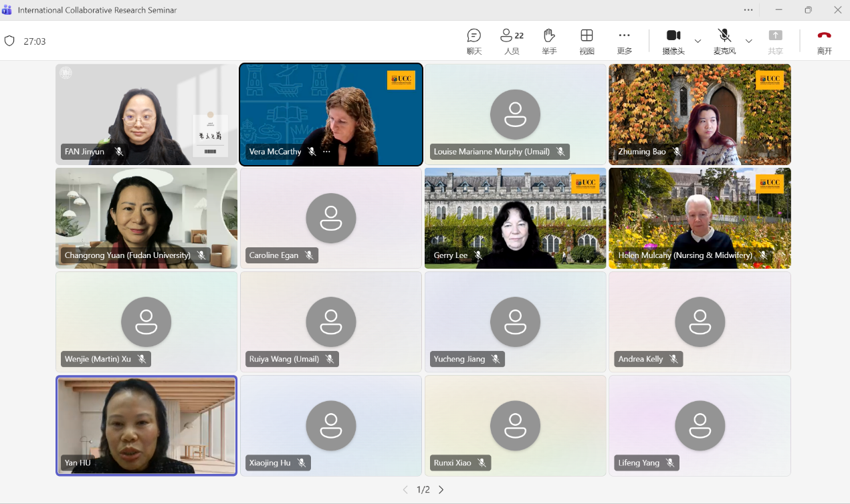Click the shield security icon next to timer
The height and width of the screenshot is (504, 850).
click(x=9, y=41)
